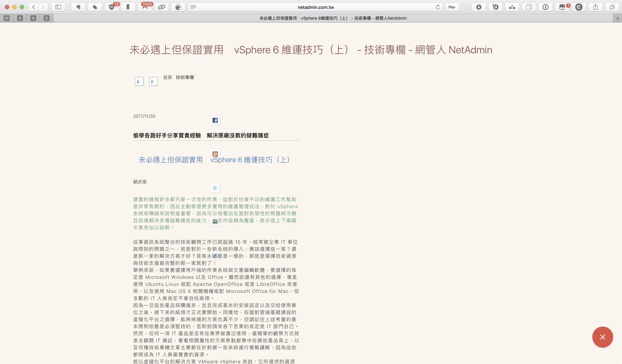Click the netadmin.com.tw address field
Viewport: 622px width, 364px height.
tap(315, 7)
